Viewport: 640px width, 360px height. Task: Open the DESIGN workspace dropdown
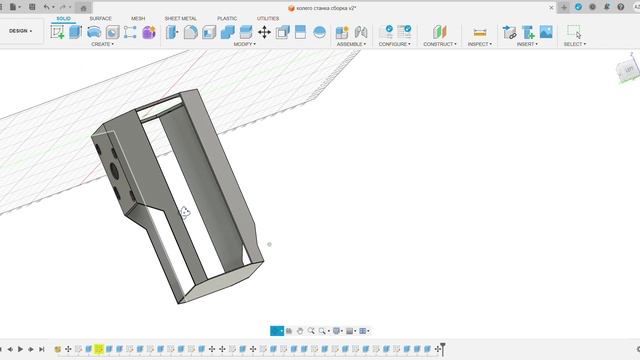click(x=20, y=31)
